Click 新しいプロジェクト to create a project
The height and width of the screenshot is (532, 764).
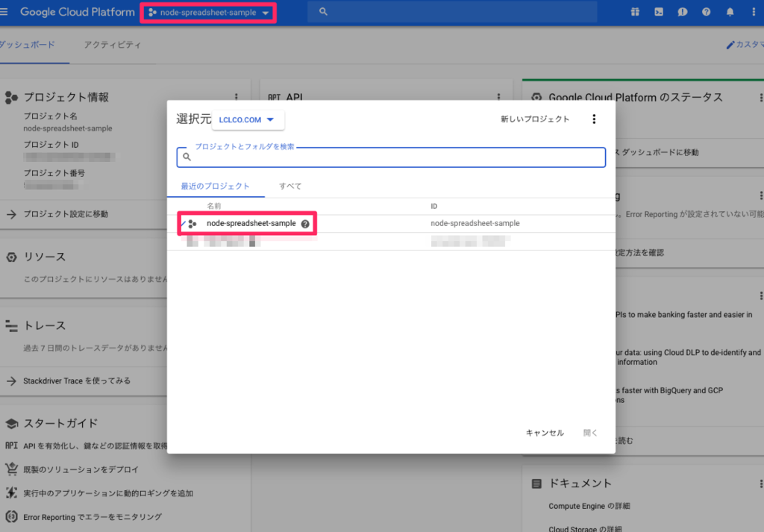[536, 119]
